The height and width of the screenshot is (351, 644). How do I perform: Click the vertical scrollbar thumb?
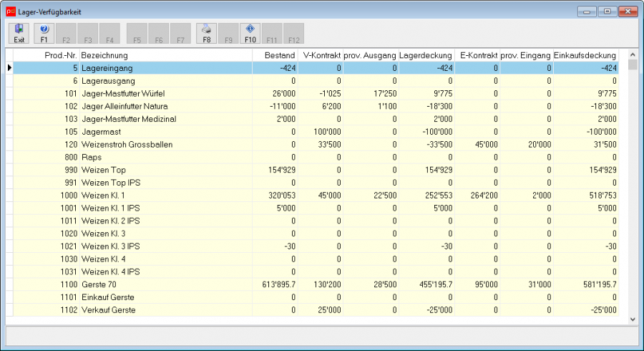pos(633,65)
